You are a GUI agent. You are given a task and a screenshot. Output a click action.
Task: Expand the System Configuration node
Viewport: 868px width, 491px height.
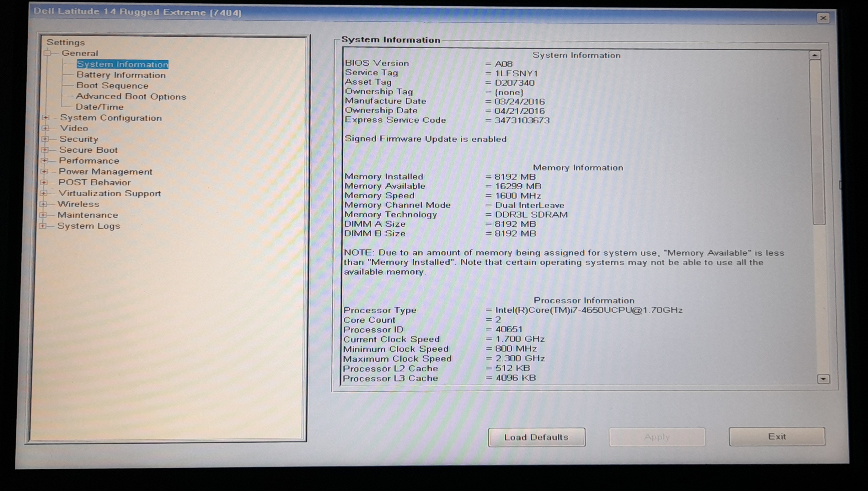click(46, 118)
